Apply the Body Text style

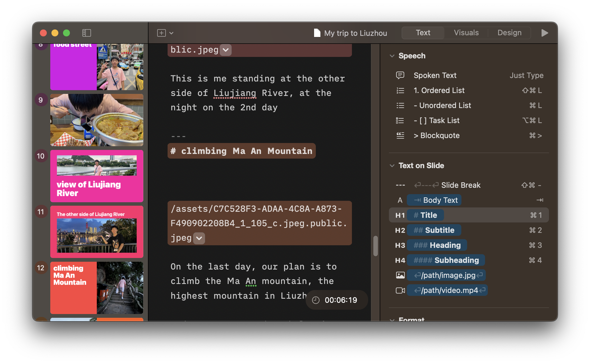coord(434,200)
